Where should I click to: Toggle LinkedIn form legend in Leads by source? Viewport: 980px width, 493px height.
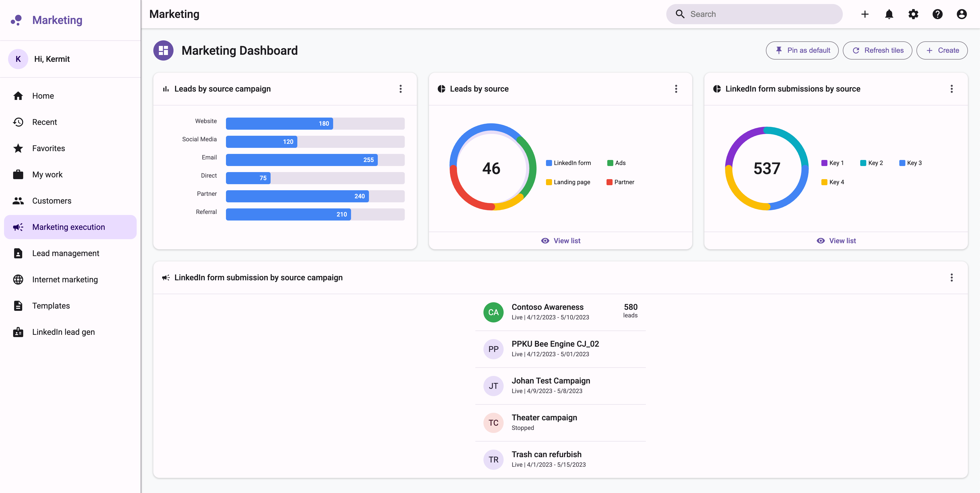pos(568,163)
